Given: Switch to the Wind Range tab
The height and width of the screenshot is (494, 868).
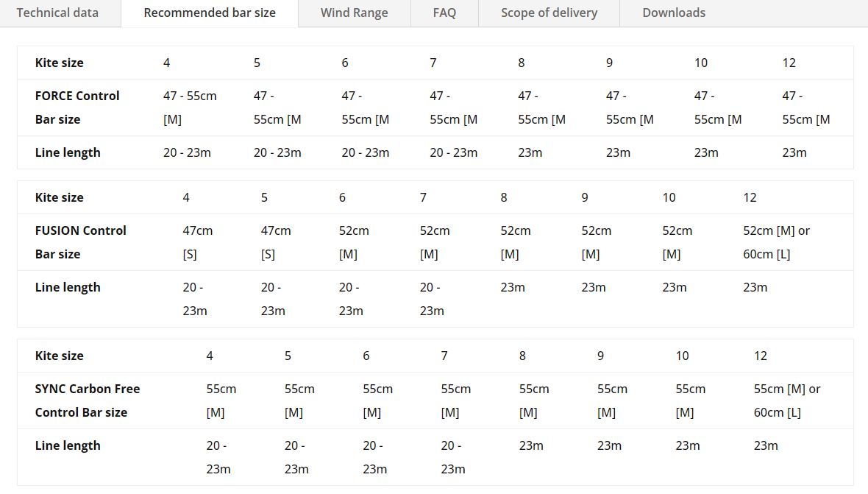Looking at the screenshot, I should click(354, 13).
